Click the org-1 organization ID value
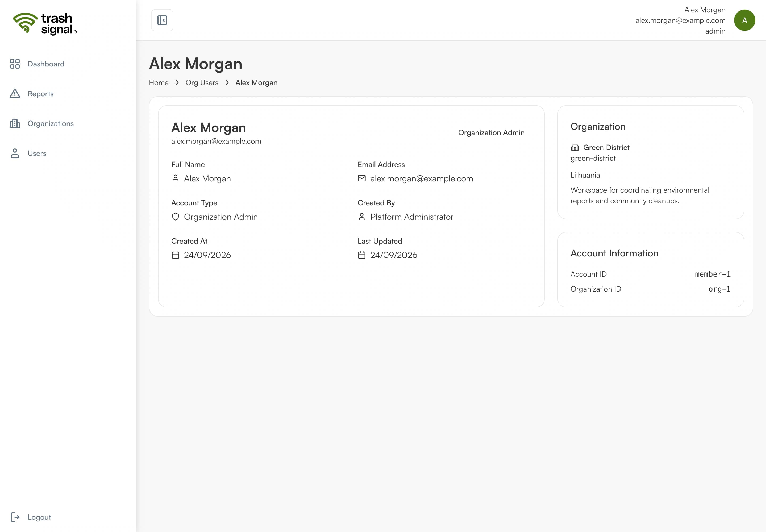The image size is (766, 532). coord(719,289)
